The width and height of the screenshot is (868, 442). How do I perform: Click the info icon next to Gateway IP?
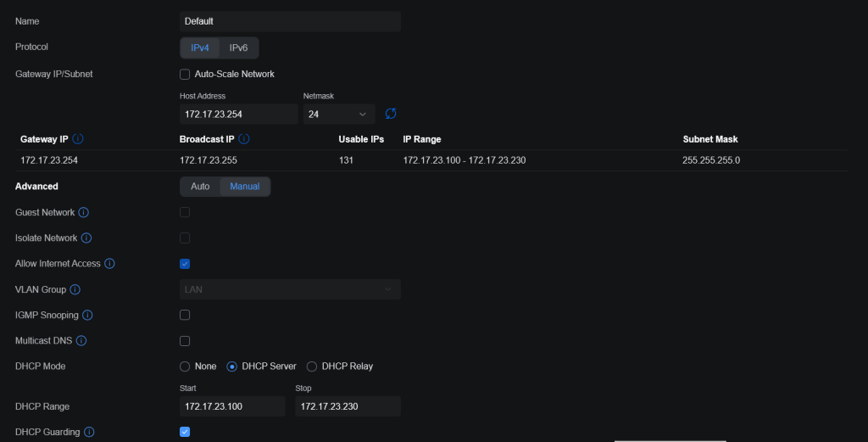79,139
